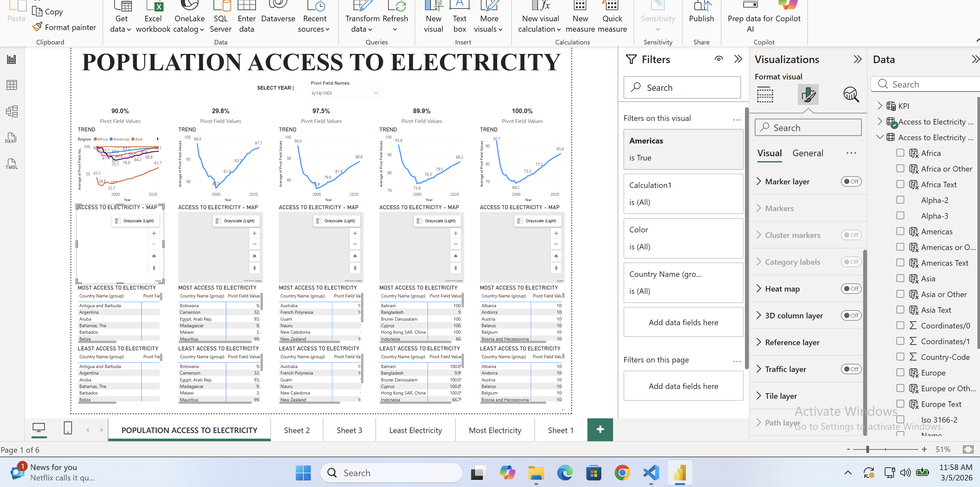Launch Power BI from the taskbar

(x=679, y=473)
